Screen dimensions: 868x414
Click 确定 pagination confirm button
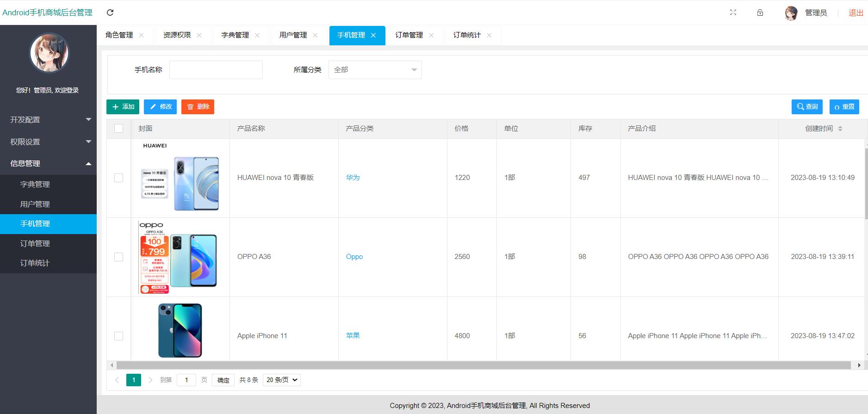pyautogui.click(x=223, y=380)
